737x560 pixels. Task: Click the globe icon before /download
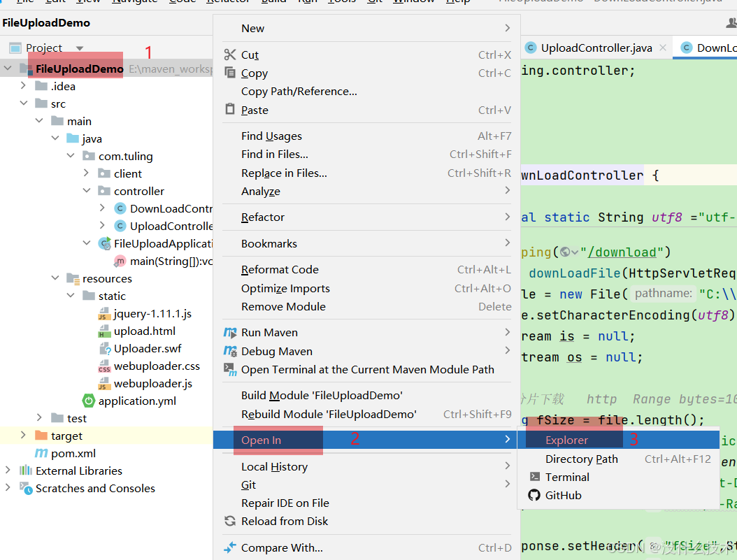pyautogui.click(x=566, y=252)
